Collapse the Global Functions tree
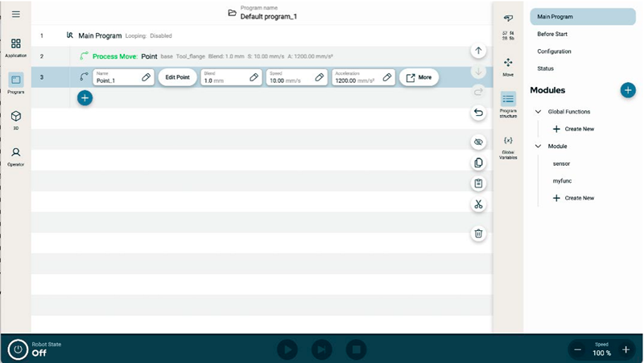 538,112
